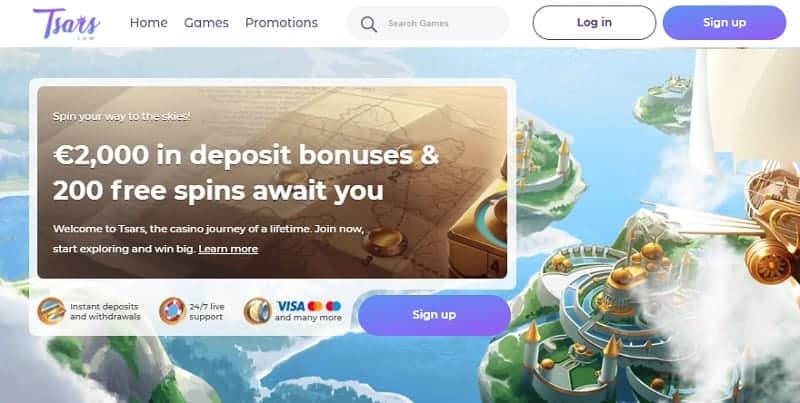Click the VISA logo
The height and width of the screenshot is (403, 800).
[291, 306]
